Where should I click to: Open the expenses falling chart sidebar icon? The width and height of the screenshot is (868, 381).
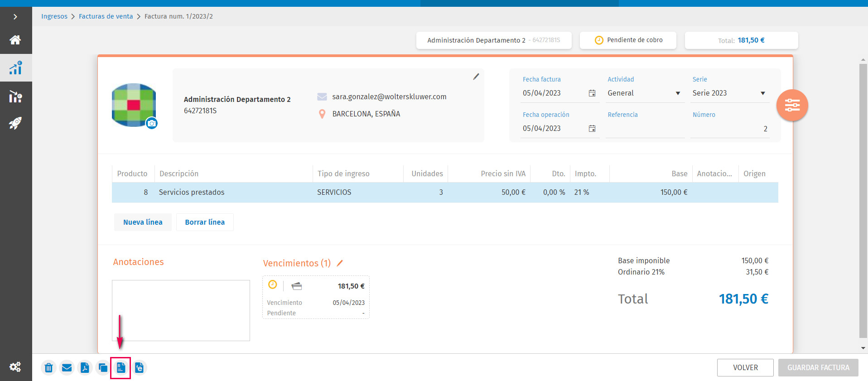pos(15,96)
